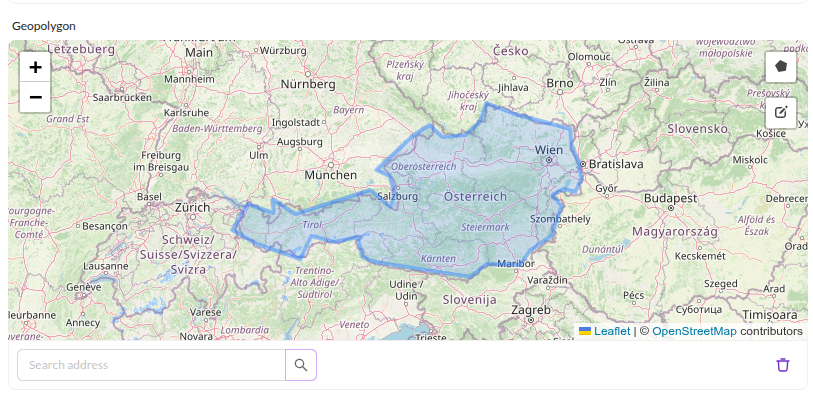This screenshot has height=398, width=813.
Task: Select the draw polygon tool
Action: click(781, 66)
